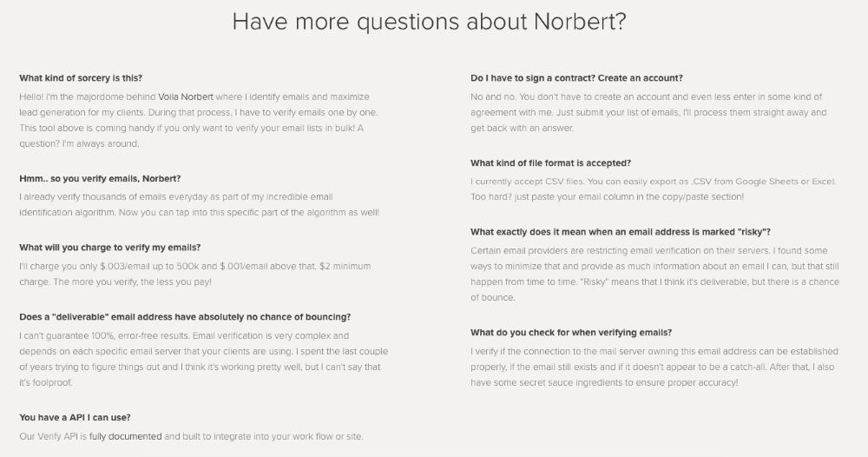Viewport: 868px width, 457px height.
Task: Click 'Do I have to sign a contract?' heading
Action: click(x=577, y=78)
